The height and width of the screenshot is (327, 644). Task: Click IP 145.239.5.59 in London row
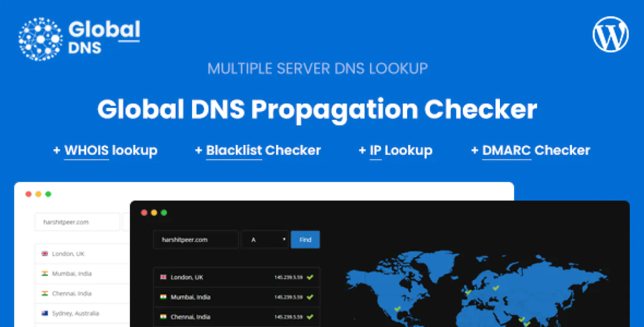[x=289, y=278]
